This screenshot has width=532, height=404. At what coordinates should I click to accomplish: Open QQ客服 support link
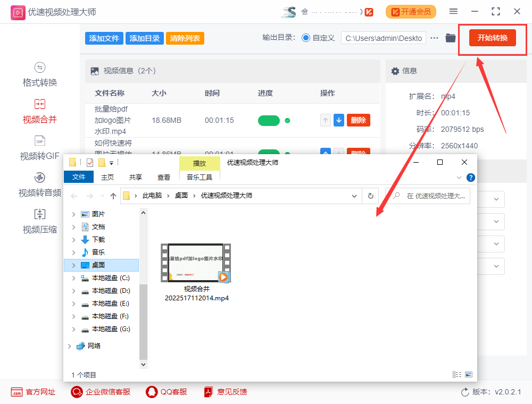tap(166, 392)
